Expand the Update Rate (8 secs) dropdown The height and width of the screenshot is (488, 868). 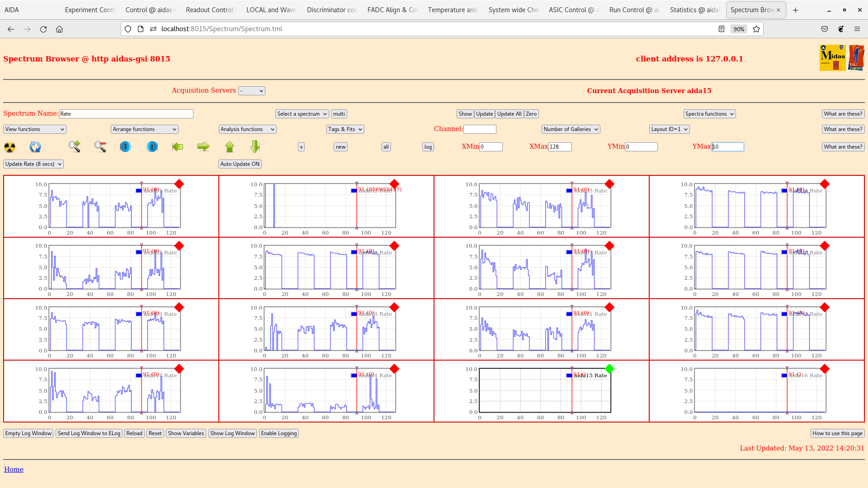[33, 164]
